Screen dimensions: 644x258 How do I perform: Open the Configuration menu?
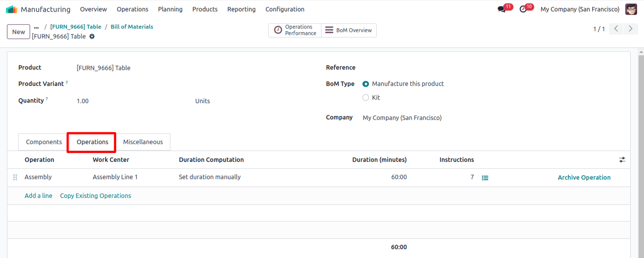coord(285,9)
